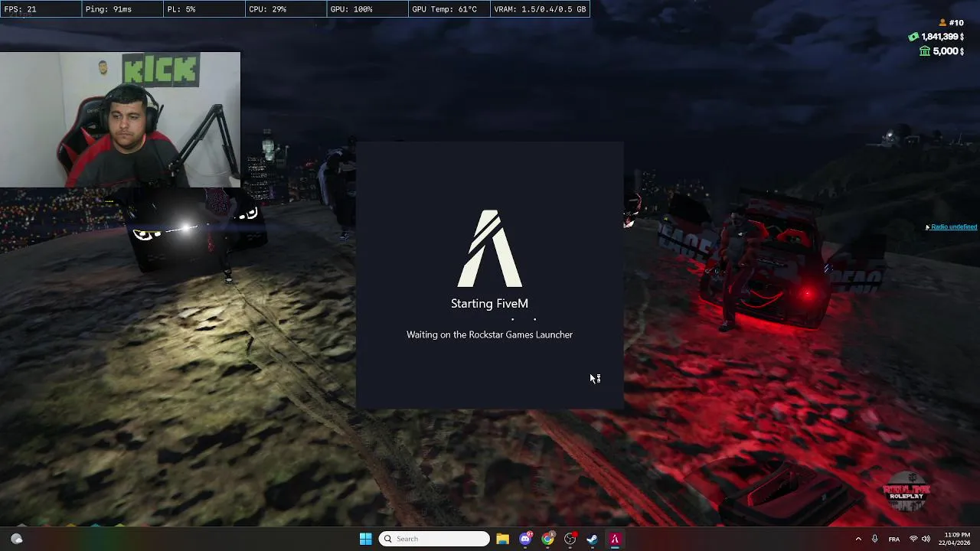Open the volume speaker tray icon

click(x=926, y=539)
